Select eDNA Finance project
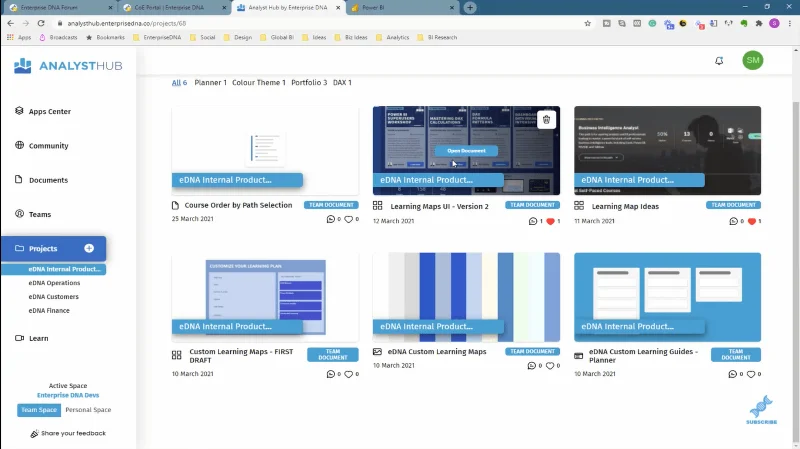Viewport: 800px width, 449px height. point(49,310)
